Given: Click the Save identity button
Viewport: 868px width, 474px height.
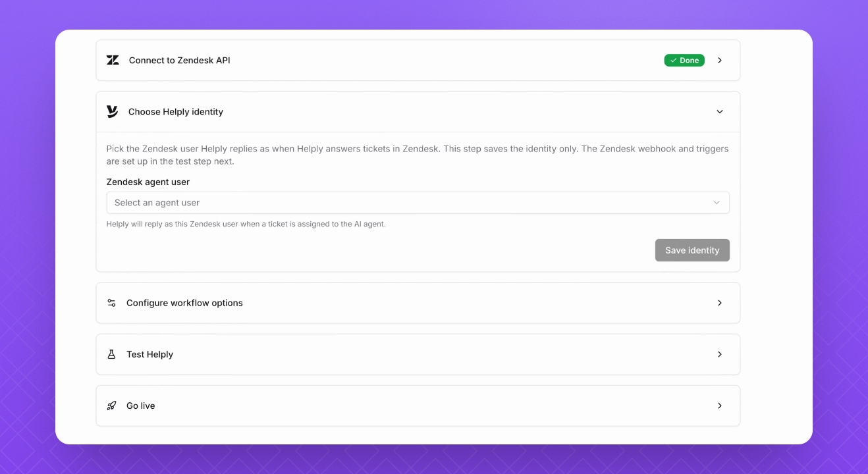Looking at the screenshot, I should point(692,250).
